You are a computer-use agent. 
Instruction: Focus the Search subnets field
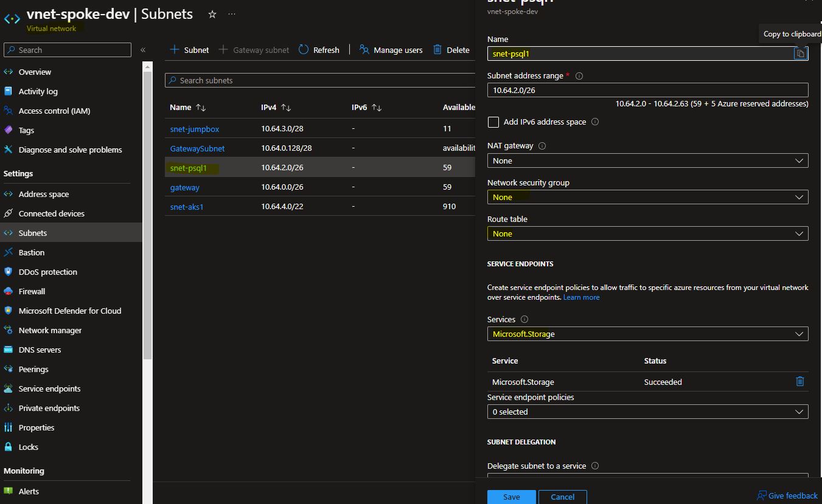(320, 80)
